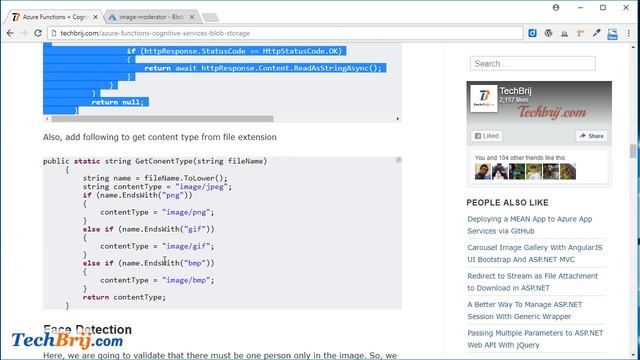Click 'Also, add following to get content type' text
This screenshot has height=360, width=640.
coord(160,137)
